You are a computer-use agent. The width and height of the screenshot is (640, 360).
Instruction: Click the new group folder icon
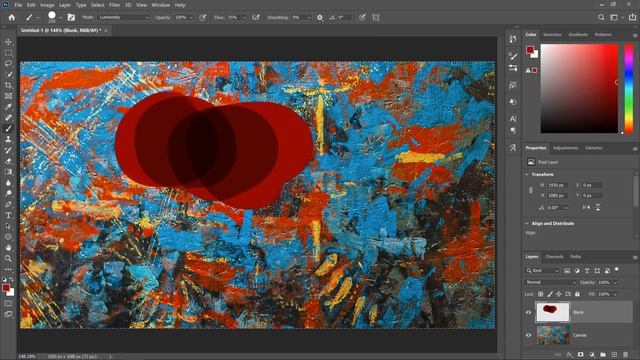tap(603, 355)
